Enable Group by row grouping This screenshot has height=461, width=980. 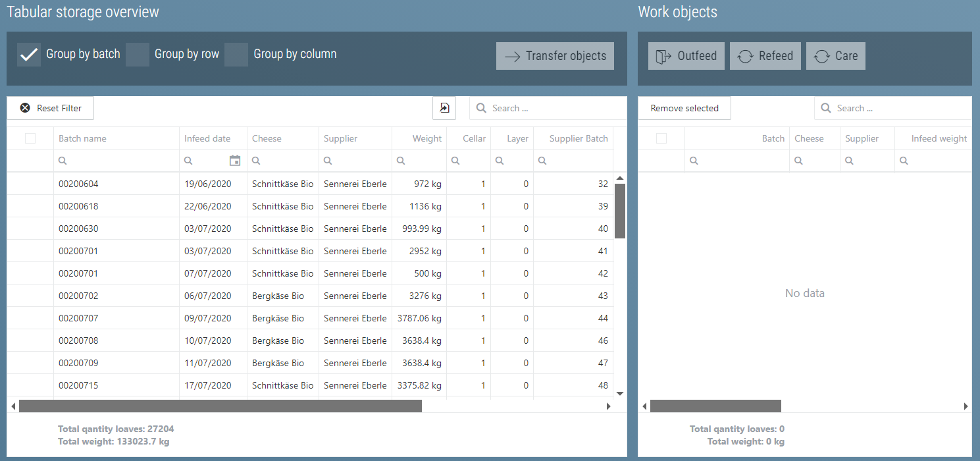tap(138, 54)
